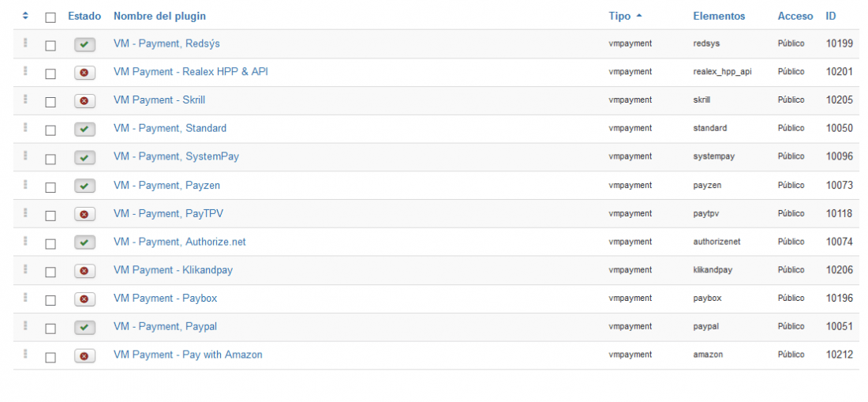The height and width of the screenshot is (402, 868).
Task: Click the drag handle of the Paypal row
Action: click(25, 325)
